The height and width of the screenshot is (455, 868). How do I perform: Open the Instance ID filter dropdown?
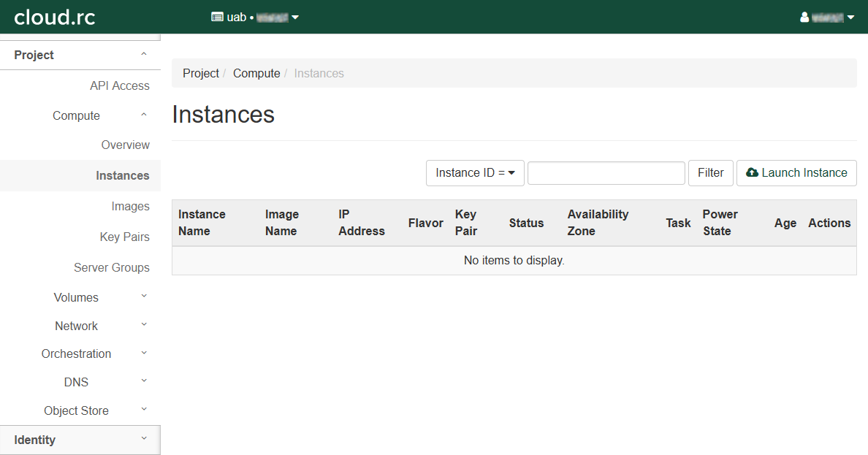[475, 173]
